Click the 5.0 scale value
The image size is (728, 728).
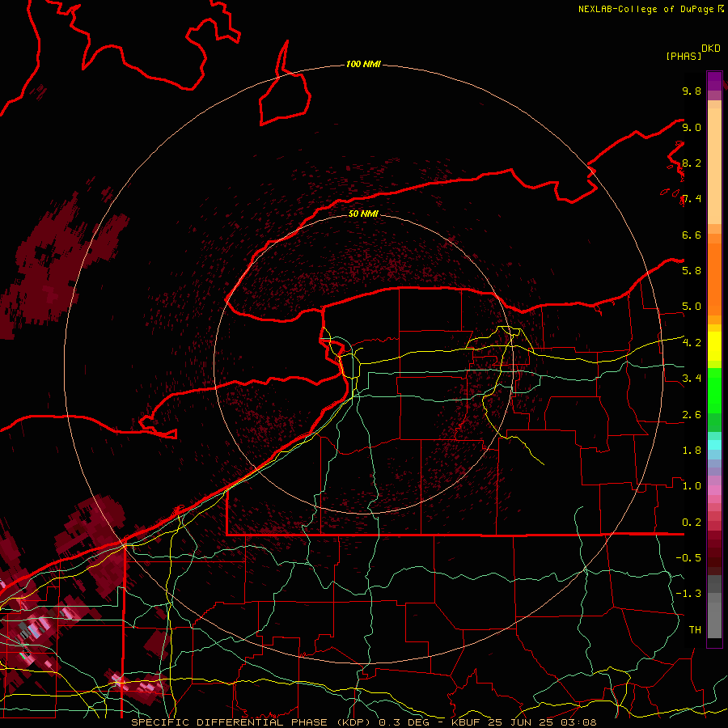coord(692,307)
